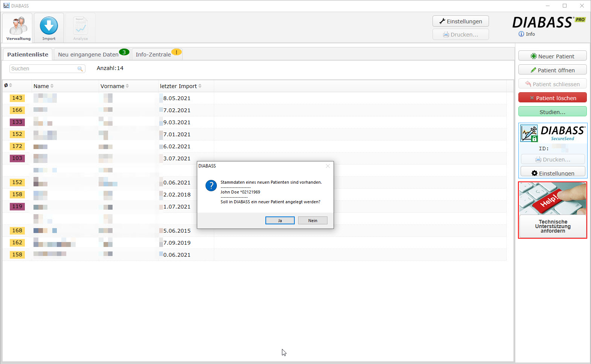This screenshot has width=591, height=364.
Task: Click the Anzahl:14 count label
Action: click(x=110, y=68)
